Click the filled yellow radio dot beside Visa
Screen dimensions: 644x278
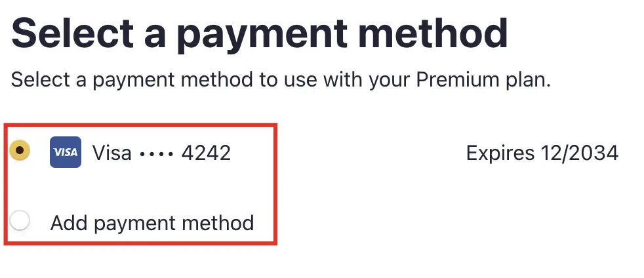pyautogui.click(x=20, y=150)
